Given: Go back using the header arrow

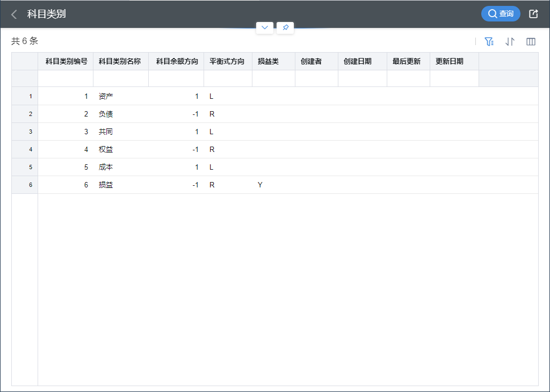Looking at the screenshot, I should (14, 14).
